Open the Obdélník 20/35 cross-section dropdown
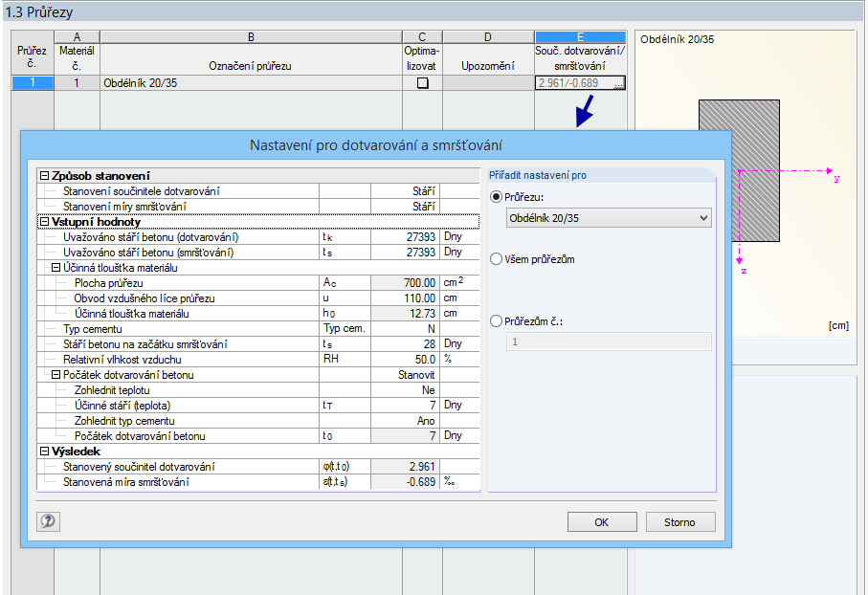Image resolution: width=868 pixels, height=595 pixels. (x=609, y=218)
